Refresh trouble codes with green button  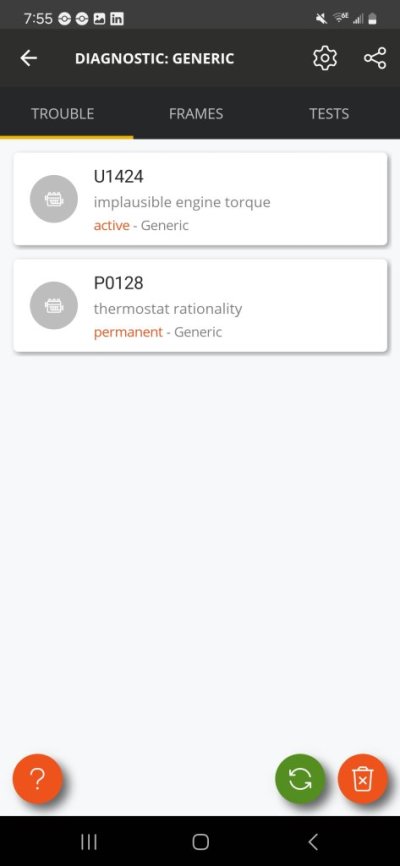pyautogui.click(x=300, y=779)
